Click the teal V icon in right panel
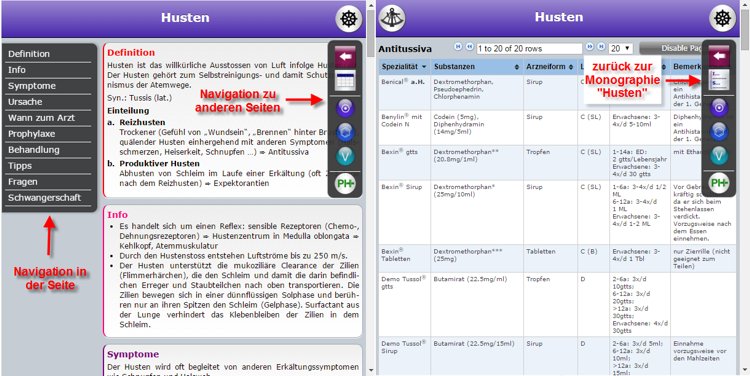This screenshot has height=376, width=750. click(x=718, y=155)
